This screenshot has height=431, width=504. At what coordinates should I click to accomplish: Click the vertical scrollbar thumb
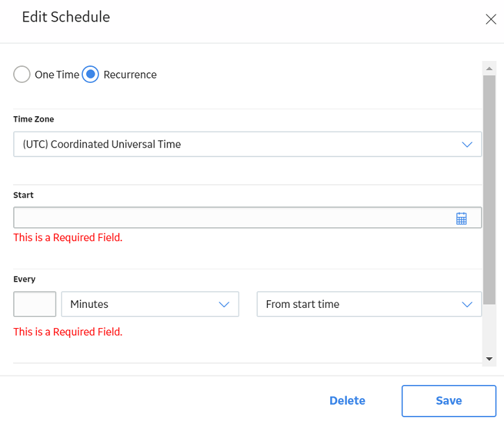click(489, 190)
